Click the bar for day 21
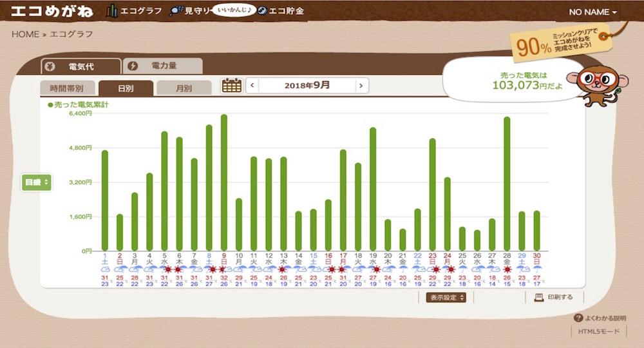Image resolution: width=644 pixels, height=348 pixels. coord(402,240)
